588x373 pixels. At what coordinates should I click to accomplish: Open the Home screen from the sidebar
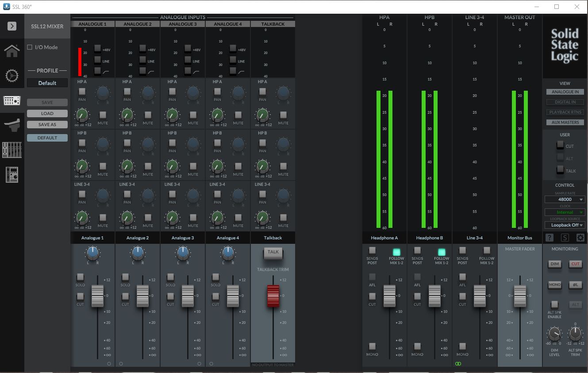(x=12, y=50)
